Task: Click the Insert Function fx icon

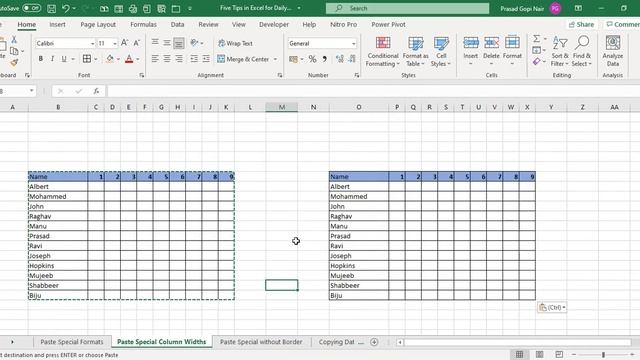Action: pos(96,91)
